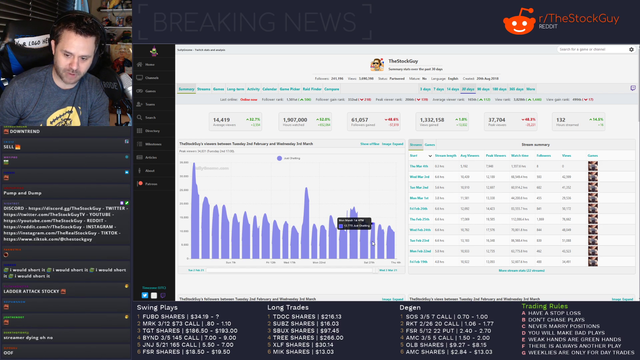Open Tue Mar 2nd stream row link
Image resolution: width=640 pixels, height=360 pixels.
click(x=419, y=188)
